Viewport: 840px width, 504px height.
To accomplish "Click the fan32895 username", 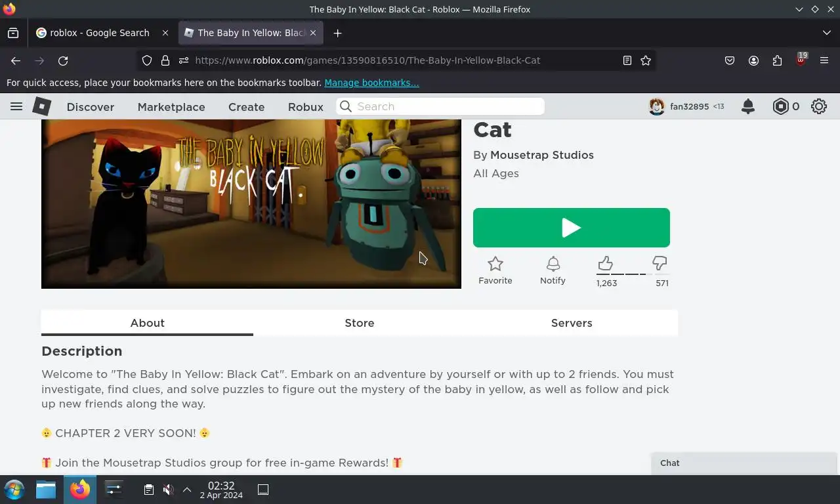I will [689, 106].
